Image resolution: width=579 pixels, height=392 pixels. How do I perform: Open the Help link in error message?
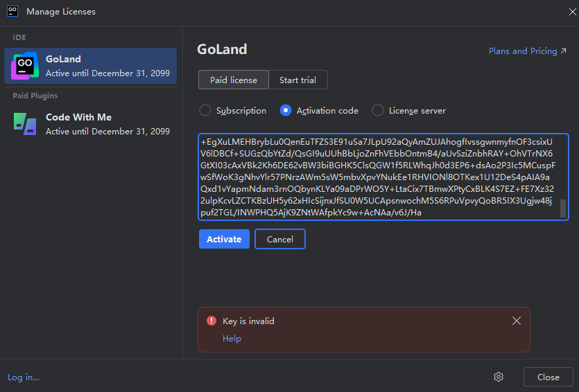232,338
